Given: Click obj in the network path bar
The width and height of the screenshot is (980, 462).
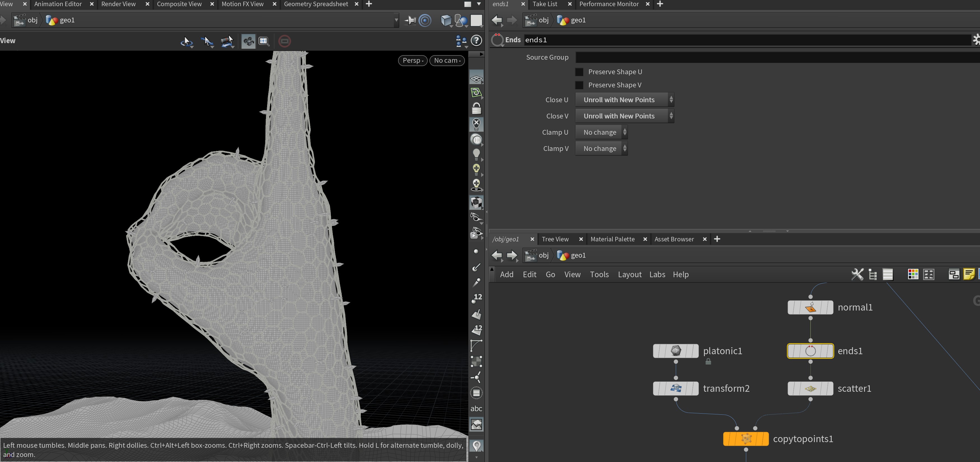Looking at the screenshot, I should pos(543,255).
